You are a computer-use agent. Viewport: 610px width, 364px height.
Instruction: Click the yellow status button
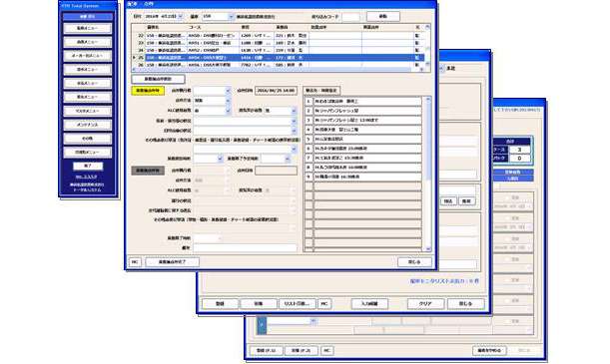click(x=148, y=91)
